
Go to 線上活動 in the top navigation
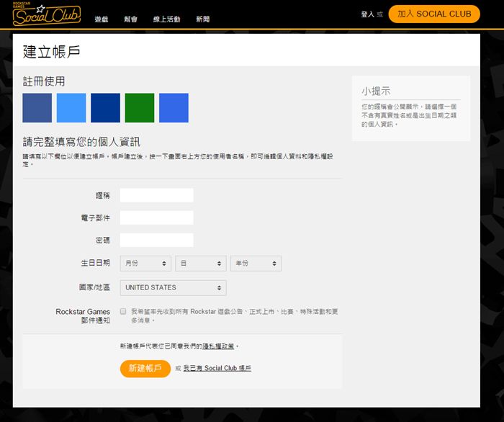coord(166,19)
